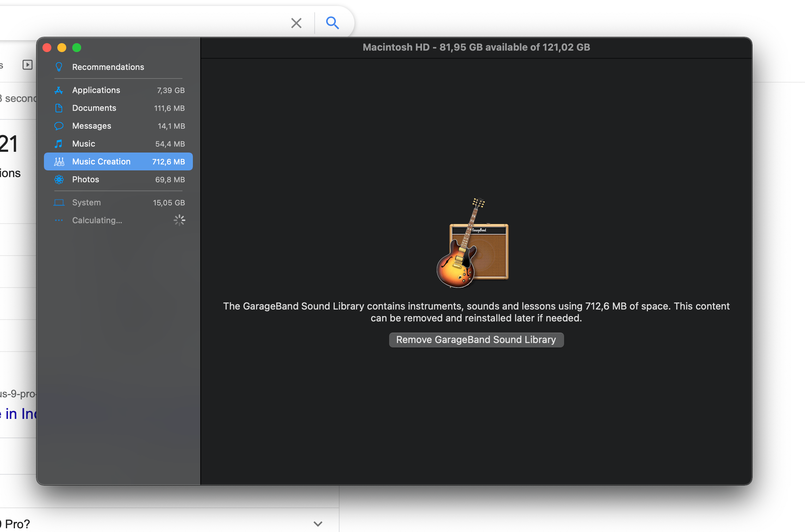Clear the search field with the X button

coord(296,23)
